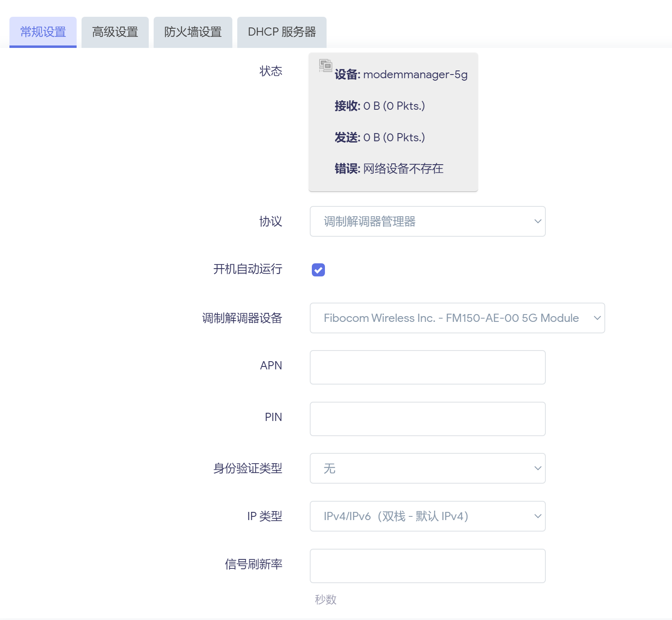Image resolution: width=672 pixels, height=620 pixels.
Task: Click the modemmanager-5g device name text
Action: (x=415, y=75)
